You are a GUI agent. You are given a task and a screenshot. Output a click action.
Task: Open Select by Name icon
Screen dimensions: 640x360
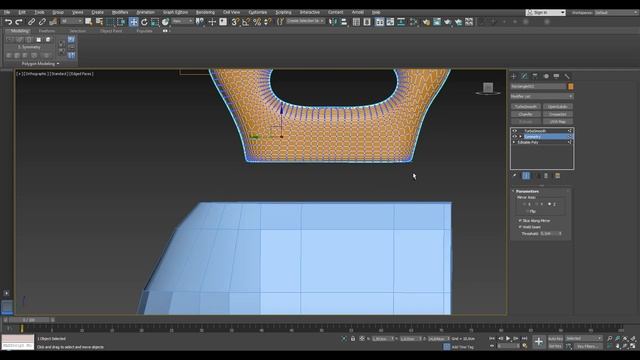99,22
